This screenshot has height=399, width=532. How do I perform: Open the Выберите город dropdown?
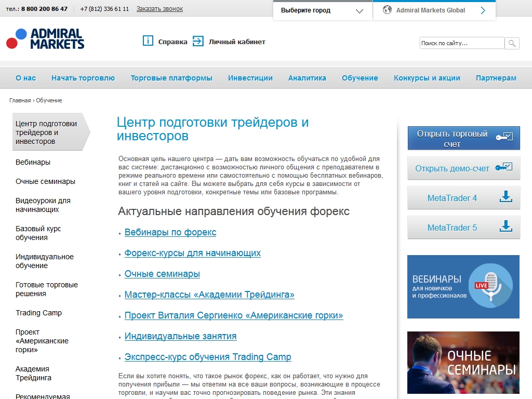pyautogui.click(x=322, y=10)
